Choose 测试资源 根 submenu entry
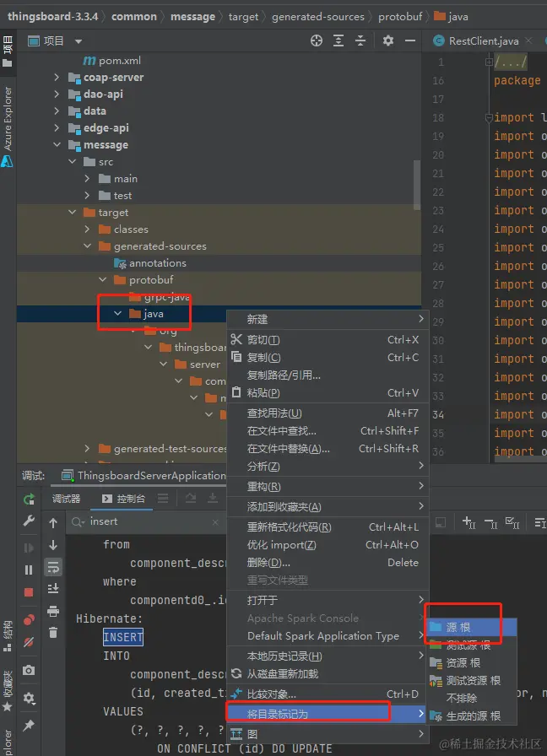Viewport: 547px width, 756px height. [472, 681]
